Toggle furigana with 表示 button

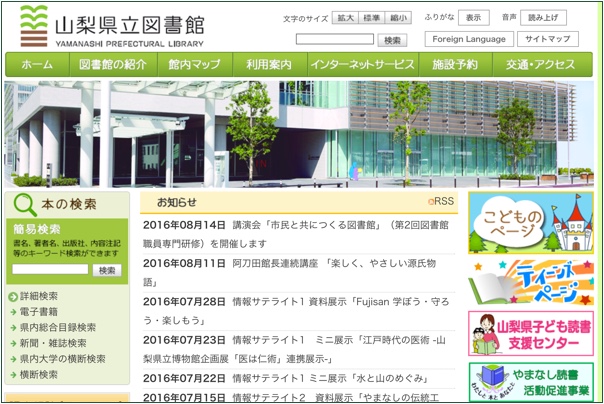tap(474, 18)
